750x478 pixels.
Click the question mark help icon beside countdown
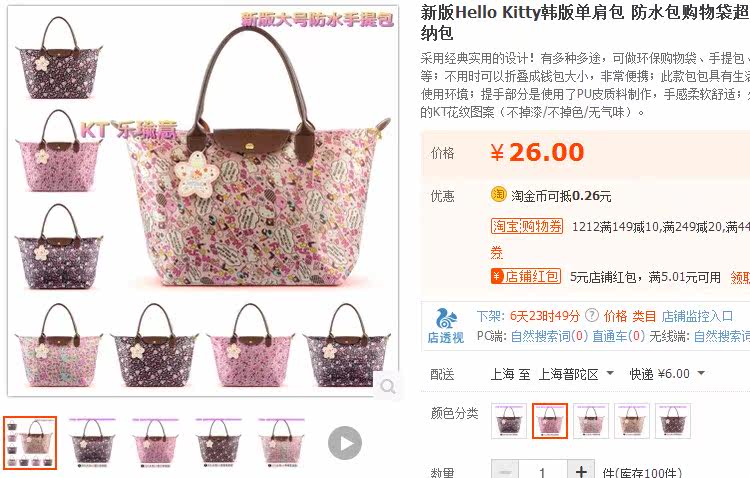(x=592, y=316)
